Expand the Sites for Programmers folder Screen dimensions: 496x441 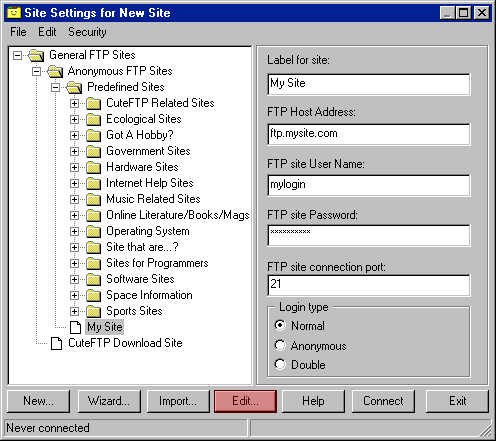[x=74, y=263]
